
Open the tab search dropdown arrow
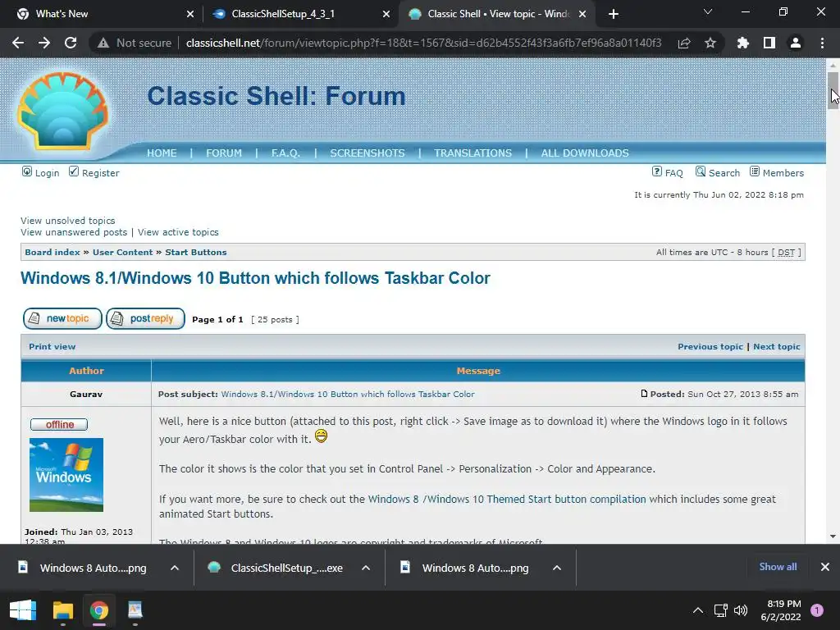(x=708, y=11)
